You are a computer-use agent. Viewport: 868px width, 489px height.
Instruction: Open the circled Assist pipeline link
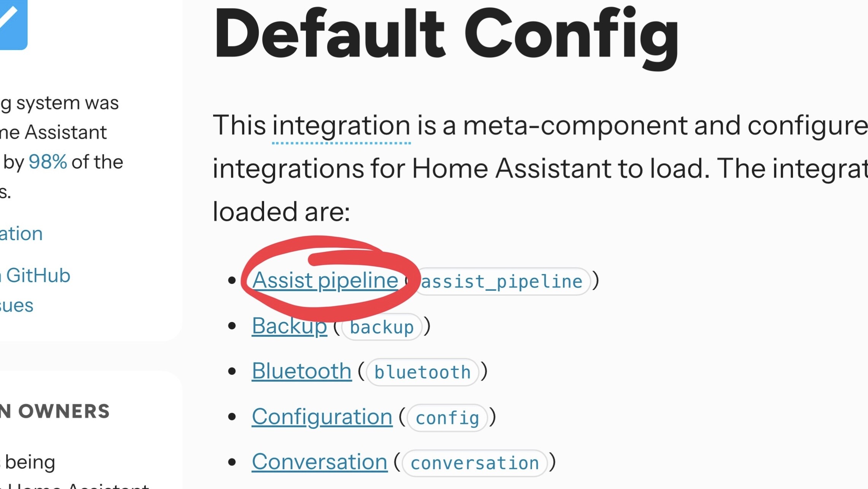[x=325, y=281]
